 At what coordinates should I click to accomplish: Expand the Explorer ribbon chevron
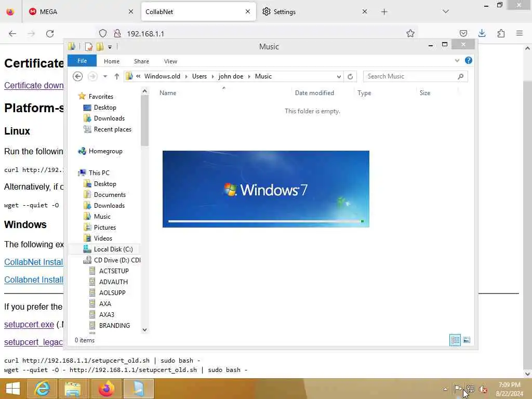click(x=457, y=61)
